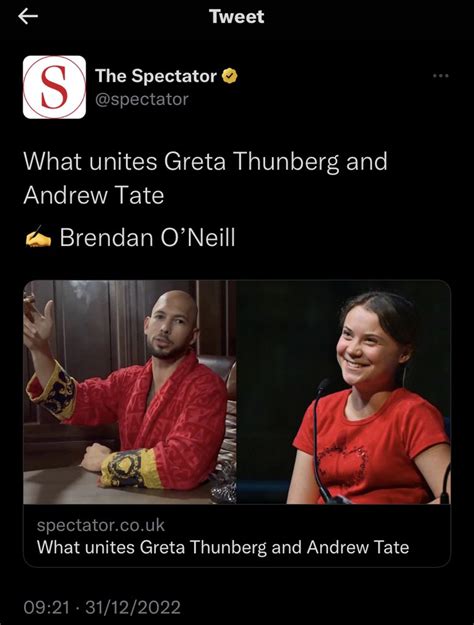Open left photo of man in red robe
The height and width of the screenshot is (625, 474).
coord(130,392)
